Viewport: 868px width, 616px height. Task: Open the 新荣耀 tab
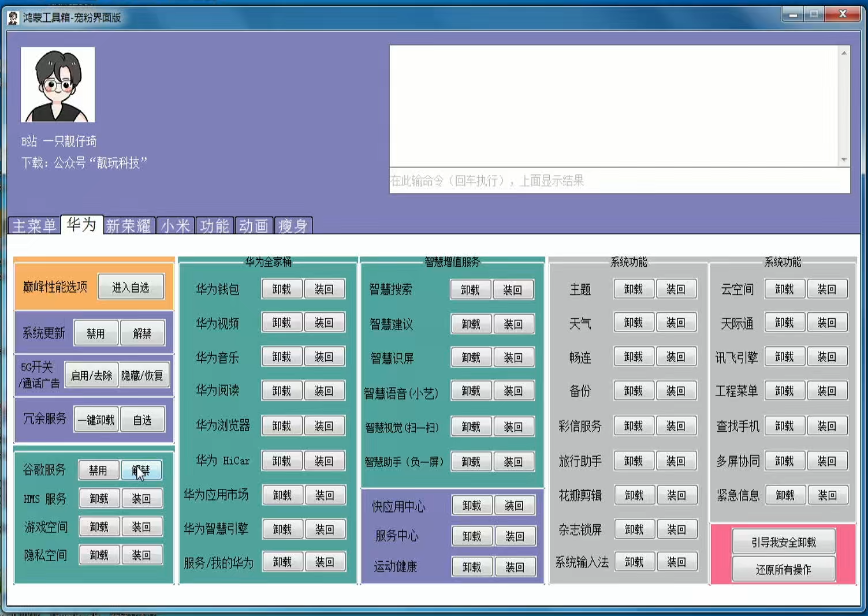point(129,225)
